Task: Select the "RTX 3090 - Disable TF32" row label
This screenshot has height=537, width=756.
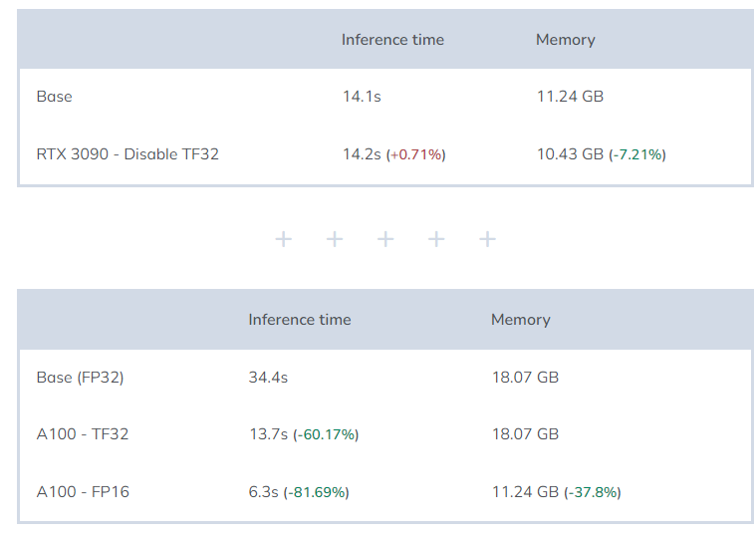Action: (x=127, y=154)
